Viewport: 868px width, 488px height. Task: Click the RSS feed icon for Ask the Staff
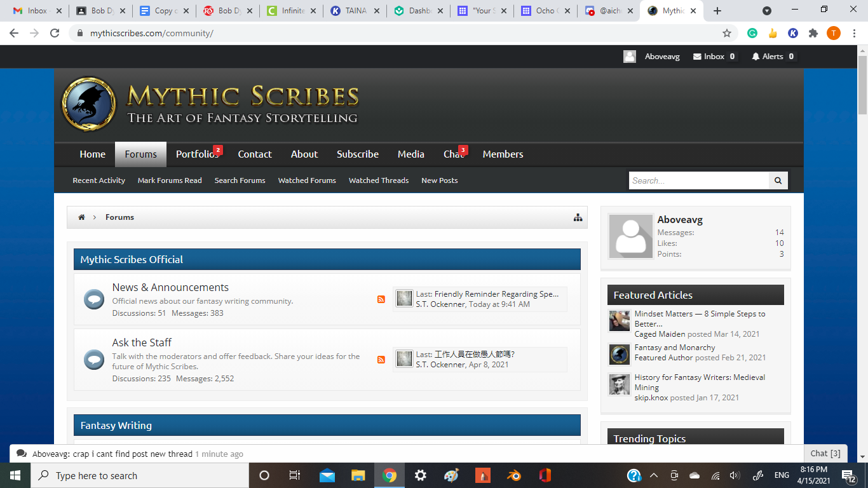click(381, 360)
